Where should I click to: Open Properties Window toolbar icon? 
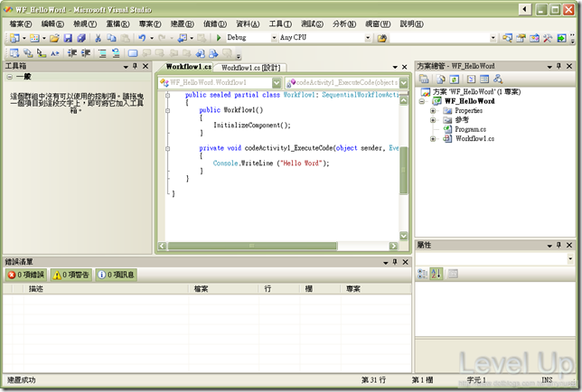pyautogui.click(x=521, y=38)
